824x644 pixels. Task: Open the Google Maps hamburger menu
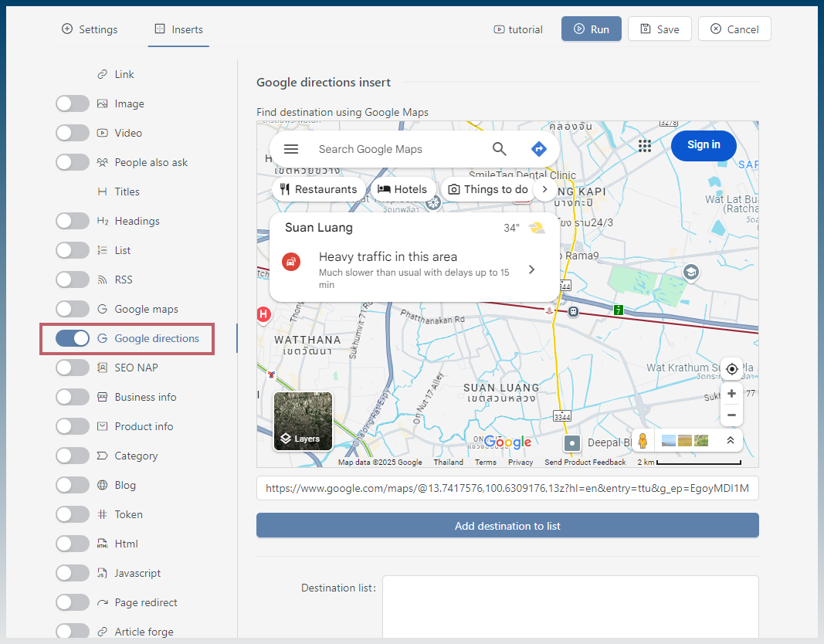(x=290, y=149)
